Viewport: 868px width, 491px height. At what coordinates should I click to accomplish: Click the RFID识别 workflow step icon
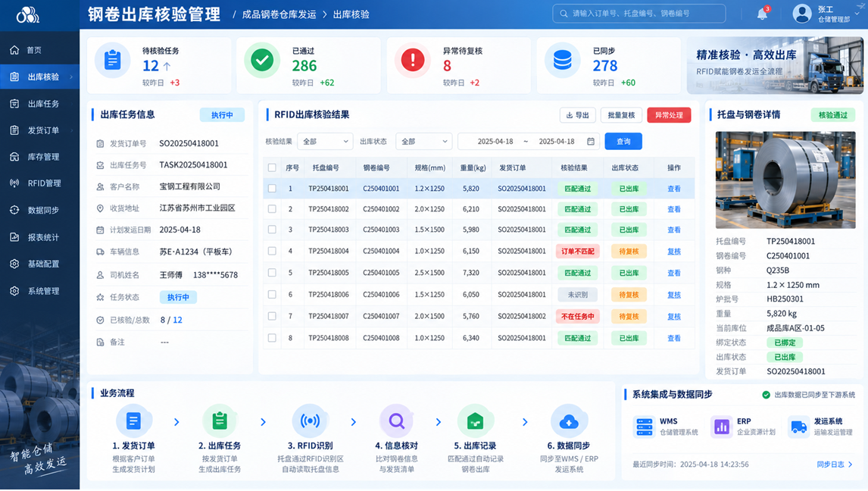310,421
